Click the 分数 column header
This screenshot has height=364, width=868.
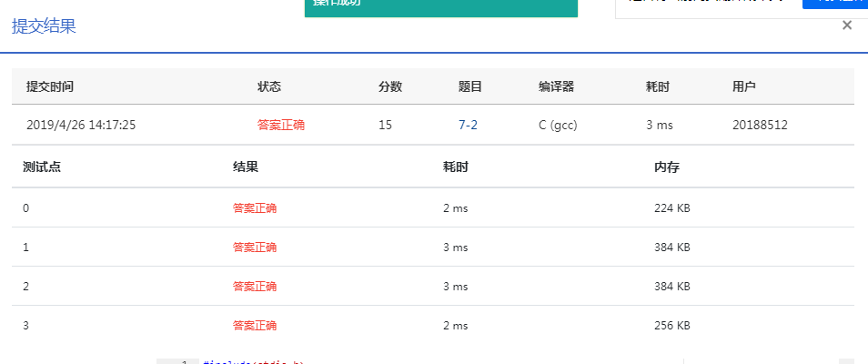coord(390,87)
